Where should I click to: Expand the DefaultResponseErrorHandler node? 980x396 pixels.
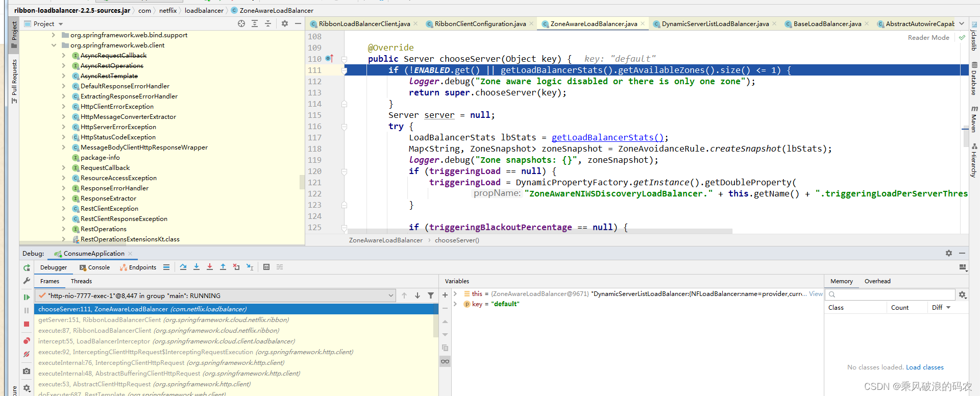coord(64,86)
